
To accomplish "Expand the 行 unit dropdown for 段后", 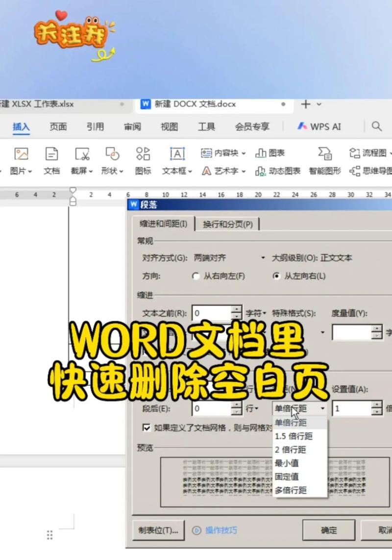I will (x=256, y=408).
